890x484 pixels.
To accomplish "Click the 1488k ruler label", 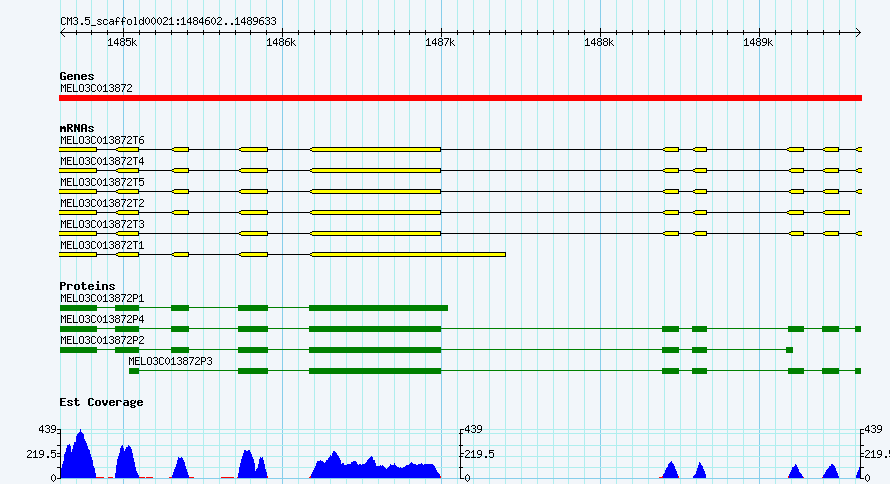I will (599, 43).
